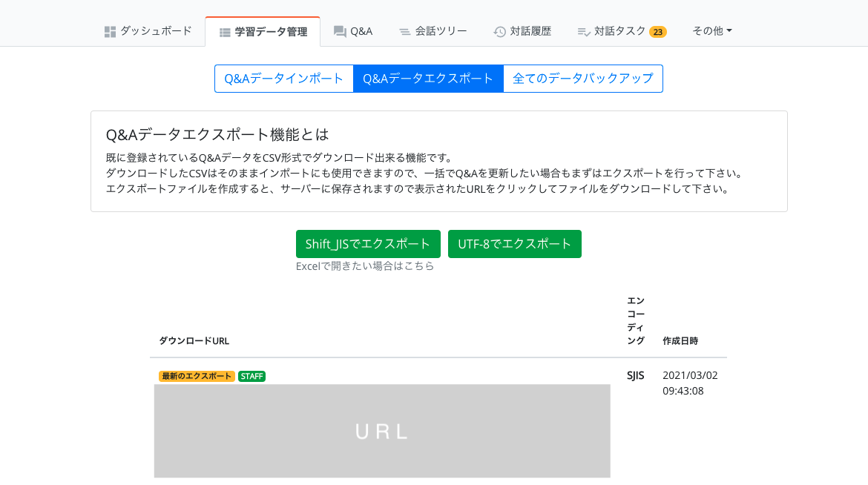Click the 最新のエクスポート yellow badge
The image size is (868, 485).
[197, 376]
